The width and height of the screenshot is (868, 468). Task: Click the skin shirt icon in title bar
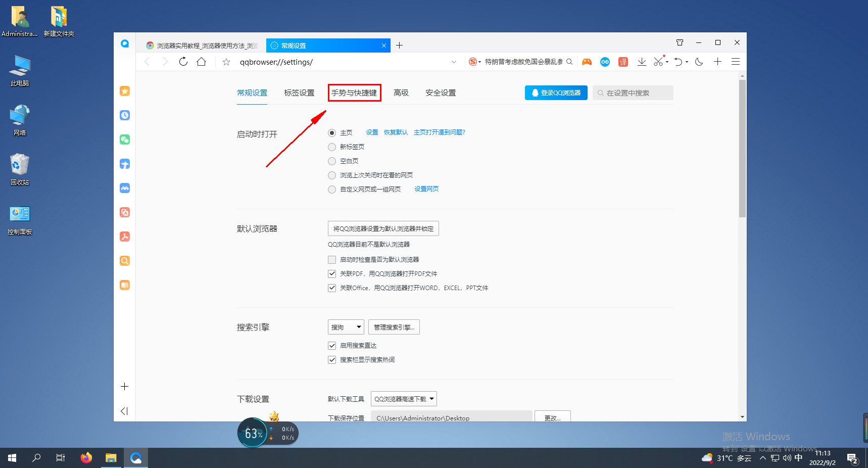click(x=680, y=42)
